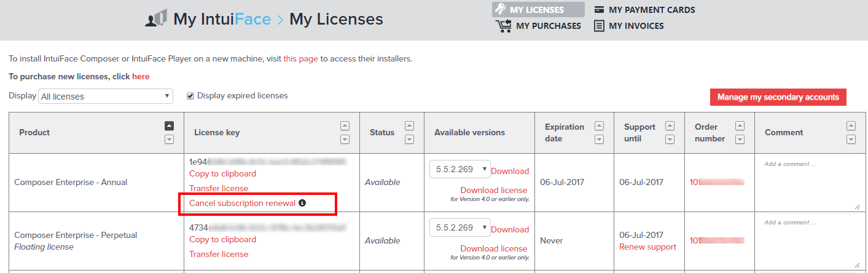Select Annual row expiration date 06-Jul-2017

coord(562,182)
